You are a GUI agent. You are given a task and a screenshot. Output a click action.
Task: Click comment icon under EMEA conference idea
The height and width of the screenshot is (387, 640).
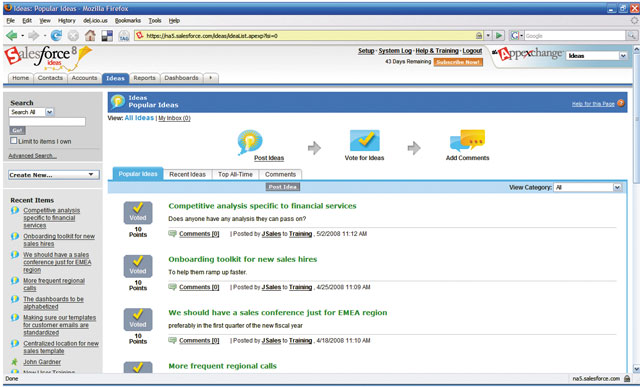point(172,340)
